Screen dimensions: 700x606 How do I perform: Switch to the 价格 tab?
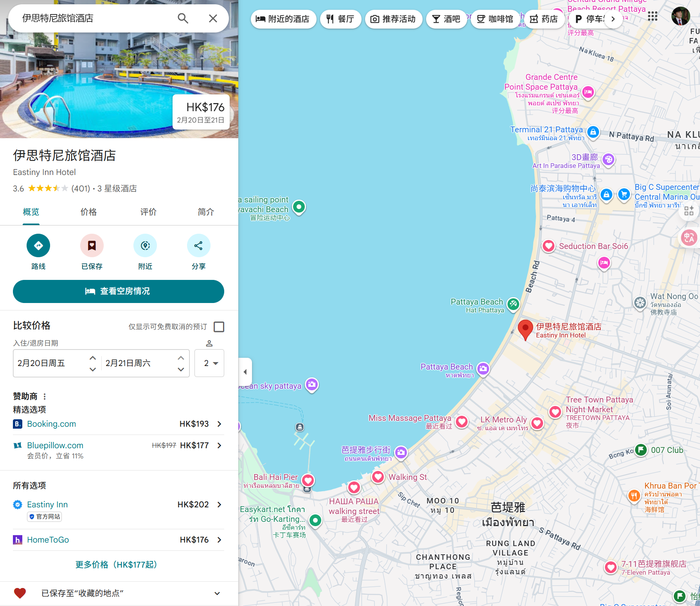click(88, 212)
